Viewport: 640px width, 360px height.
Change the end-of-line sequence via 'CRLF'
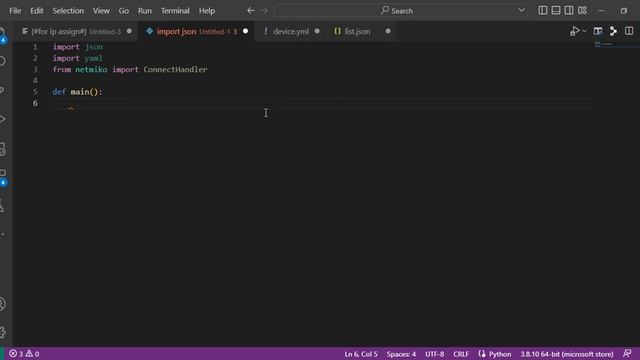[x=461, y=354]
